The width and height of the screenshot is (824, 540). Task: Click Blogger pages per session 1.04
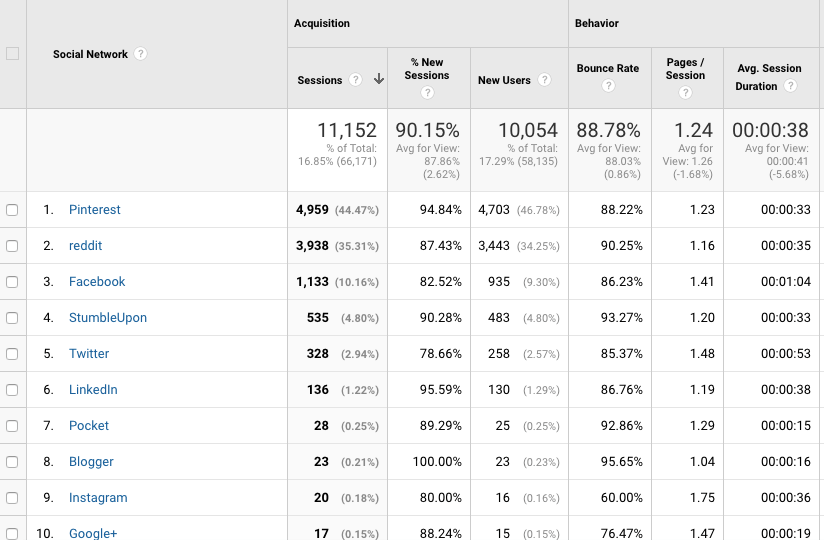(x=702, y=462)
